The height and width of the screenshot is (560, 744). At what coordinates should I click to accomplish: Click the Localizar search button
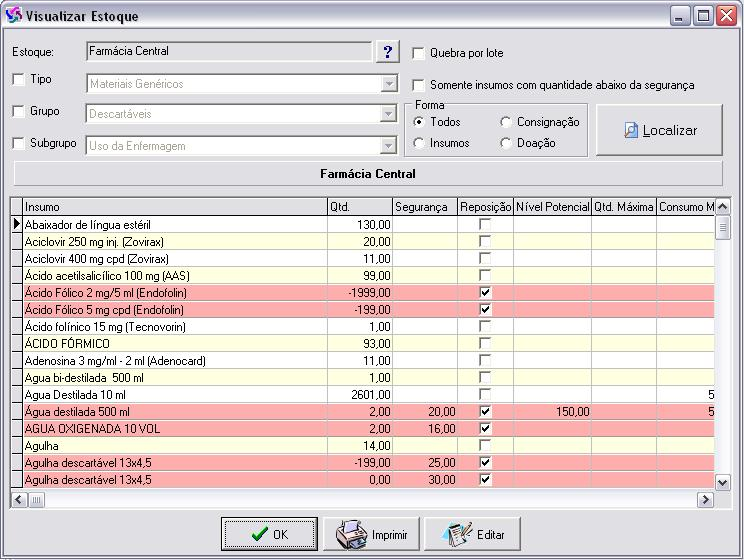pyautogui.click(x=660, y=130)
